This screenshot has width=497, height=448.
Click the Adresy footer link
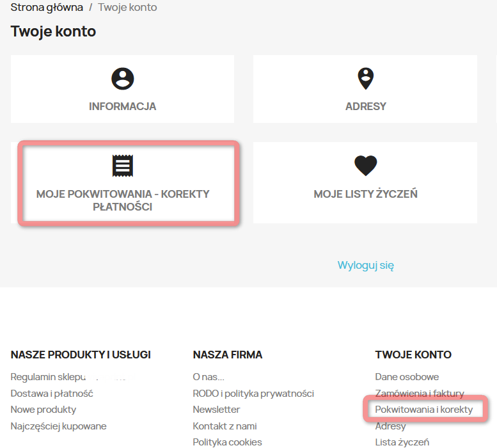pyautogui.click(x=390, y=426)
